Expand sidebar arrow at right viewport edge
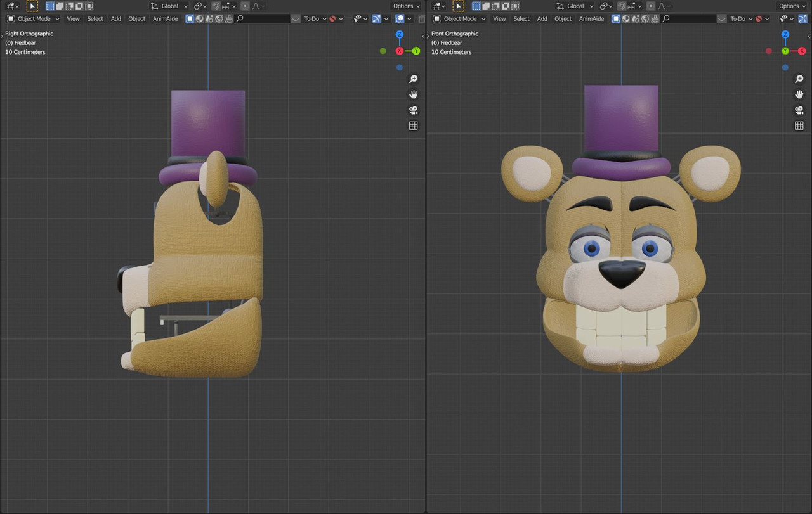812x514 pixels. click(x=424, y=37)
